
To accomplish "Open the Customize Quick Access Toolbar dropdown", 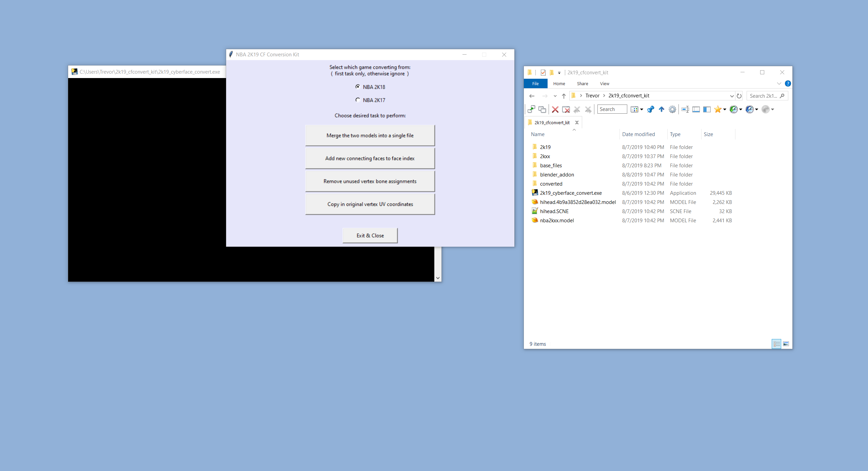I will (559, 73).
